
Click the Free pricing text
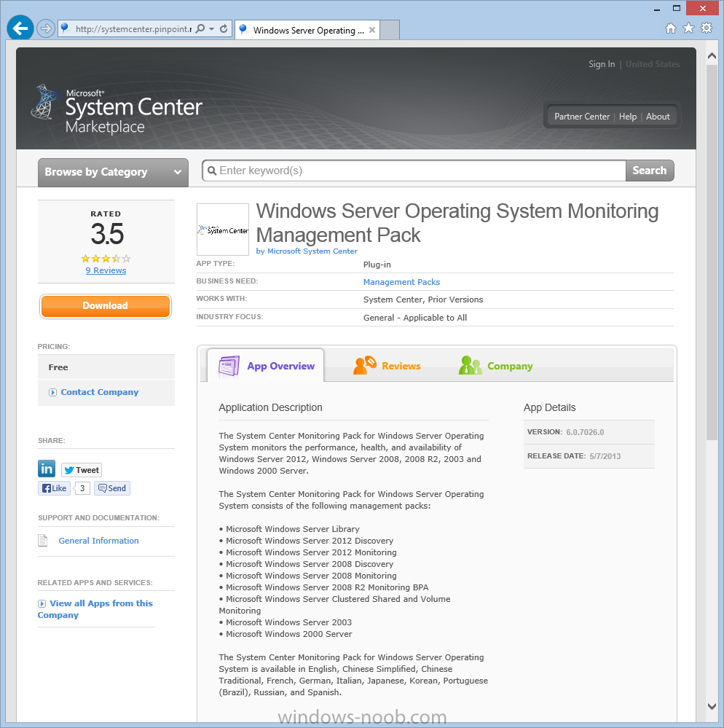pyautogui.click(x=58, y=367)
